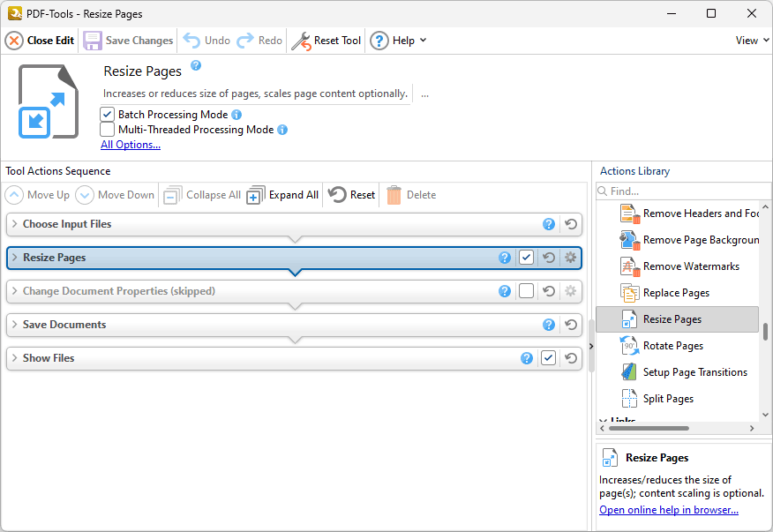Expand the Resize Pages step
Viewport: 773px width, 532px height.
coord(15,258)
